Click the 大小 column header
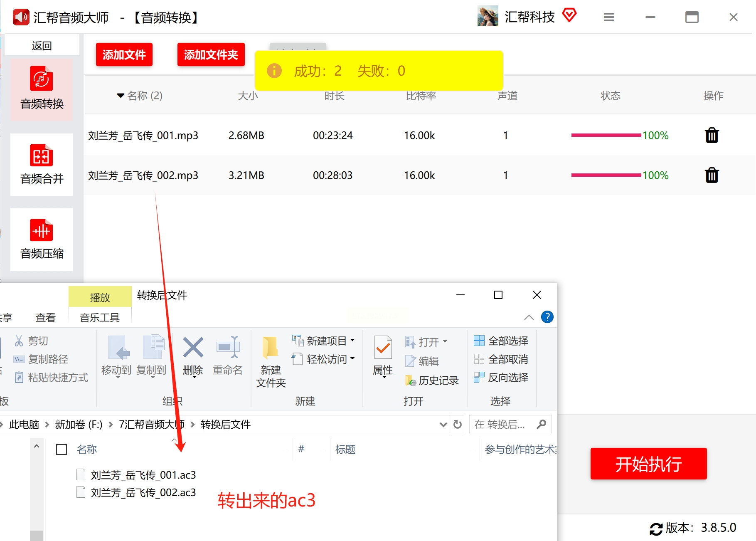Screen dimensions: 756x541 pos(248,96)
